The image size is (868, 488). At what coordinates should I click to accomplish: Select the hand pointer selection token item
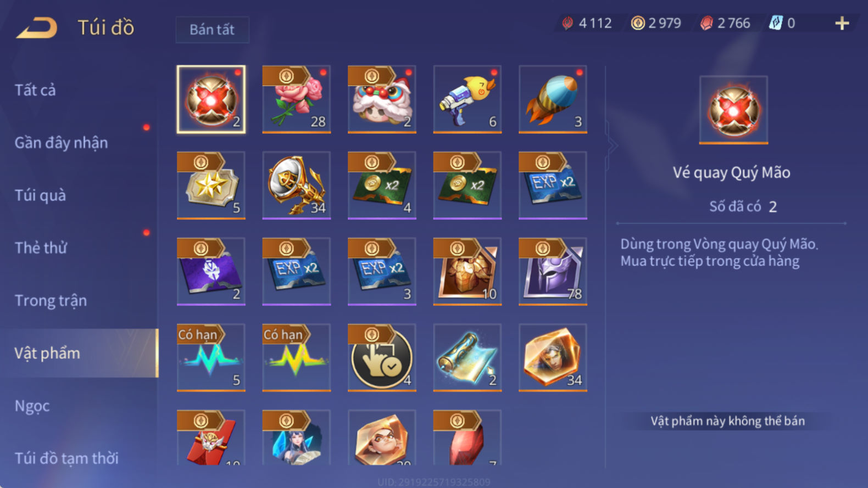coord(382,358)
